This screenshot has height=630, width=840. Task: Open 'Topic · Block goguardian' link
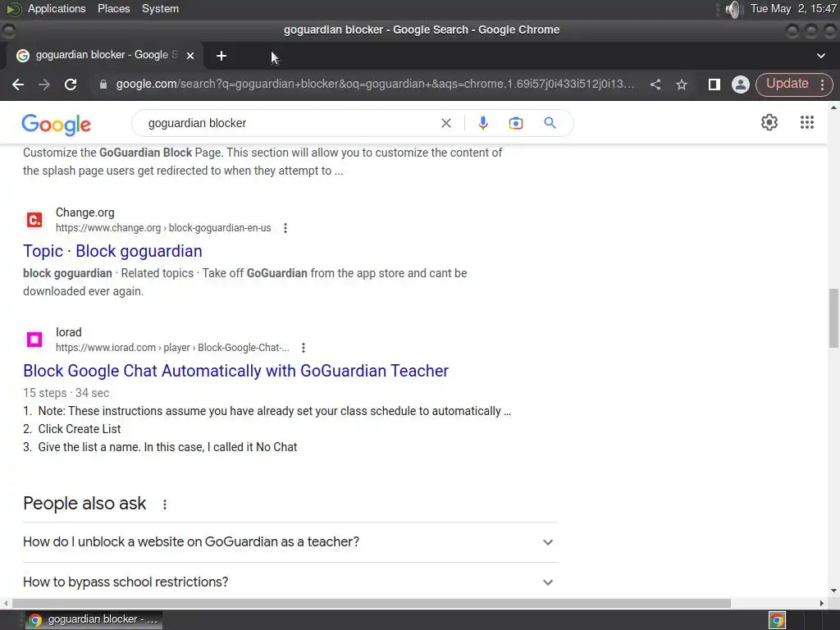[112, 251]
